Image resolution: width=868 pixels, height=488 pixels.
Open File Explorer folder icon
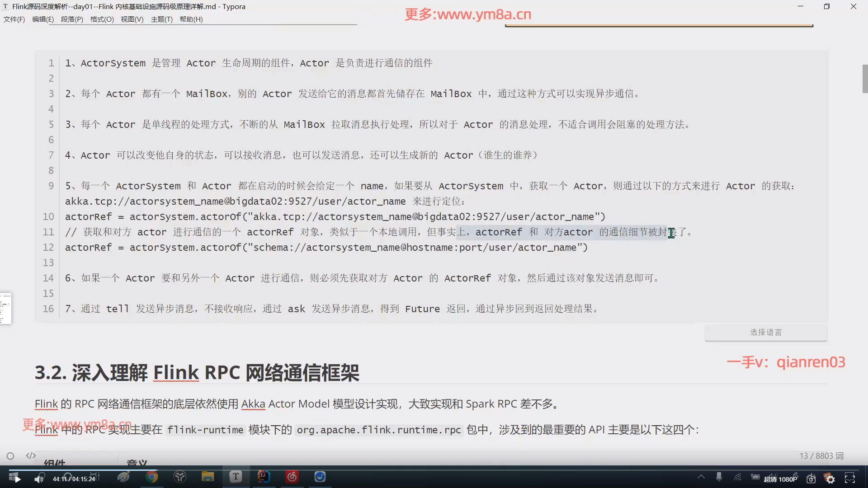[208, 477]
